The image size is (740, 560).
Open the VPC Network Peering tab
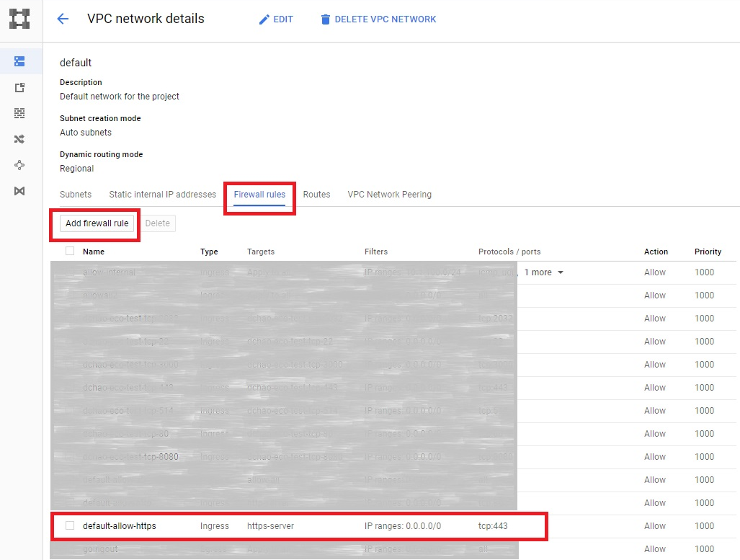click(x=389, y=195)
